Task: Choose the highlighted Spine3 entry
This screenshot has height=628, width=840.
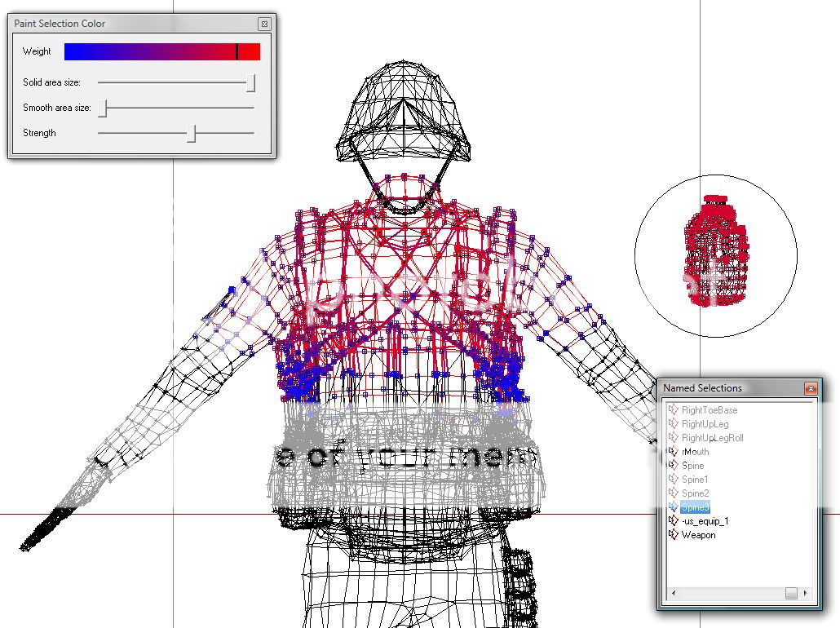Action: point(696,507)
